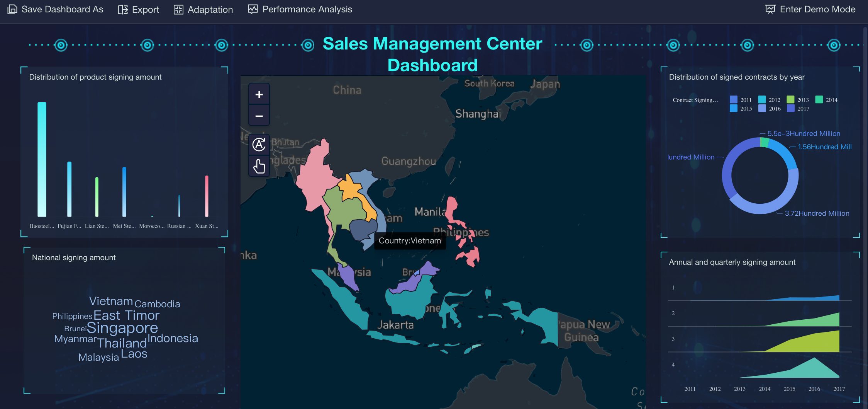Click the tall Baosteel bar in chart

point(42,159)
